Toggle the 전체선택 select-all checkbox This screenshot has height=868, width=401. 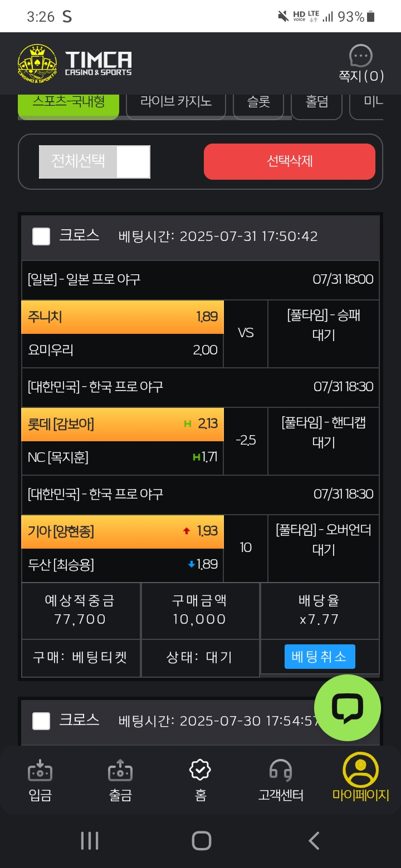pos(134,162)
